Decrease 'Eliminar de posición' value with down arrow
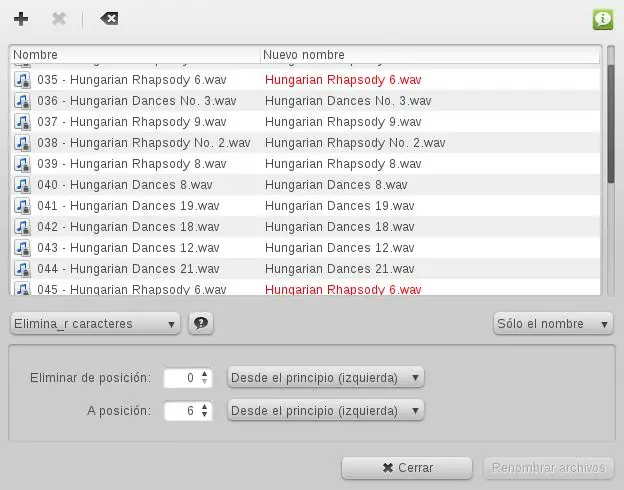The height and width of the screenshot is (490, 624). pos(205,381)
